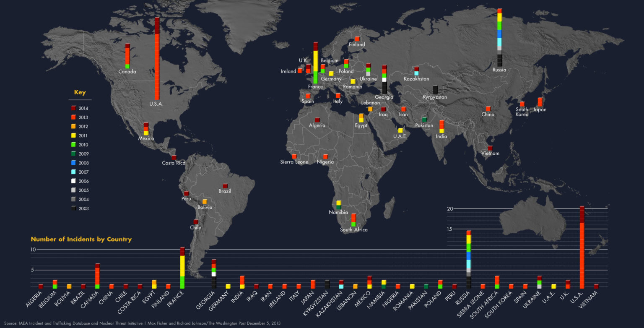644x328 pixels.
Task: Click the tall red U.S.A. bar on the map
Action: [x=157, y=59]
